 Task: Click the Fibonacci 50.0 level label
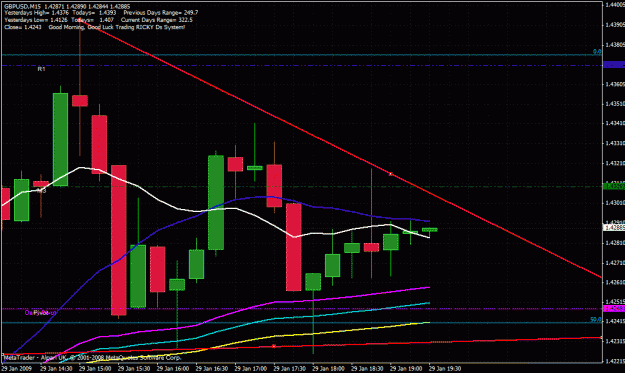pos(596,320)
